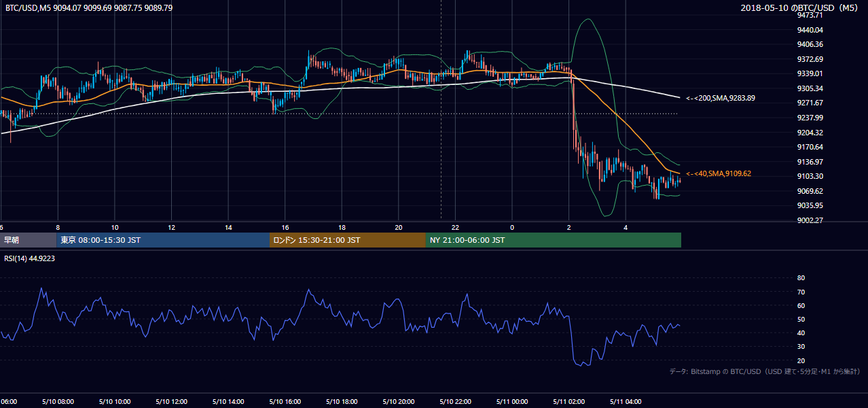Click price axis value 9305.34
This screenshot has height=408, width=868.
click(x=810, y=88)
